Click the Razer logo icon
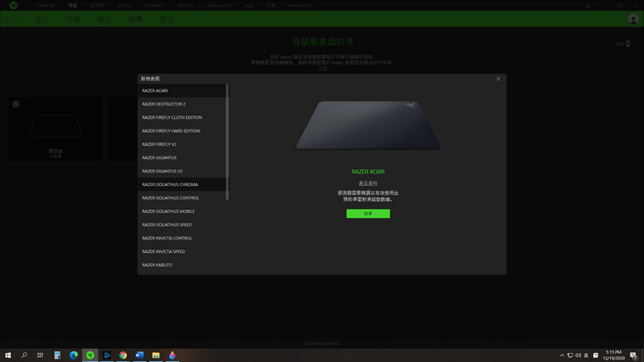Screen dimensions: 644x362 [13, 5]
